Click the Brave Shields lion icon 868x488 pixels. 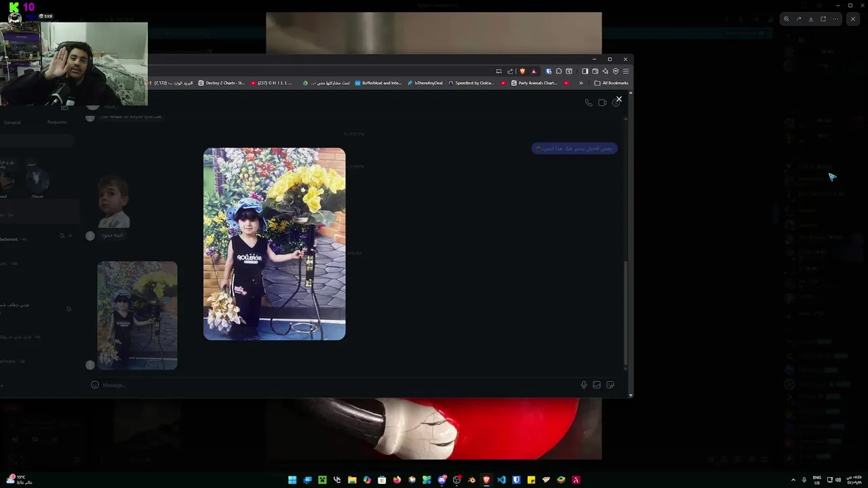(x=522, y=71)
